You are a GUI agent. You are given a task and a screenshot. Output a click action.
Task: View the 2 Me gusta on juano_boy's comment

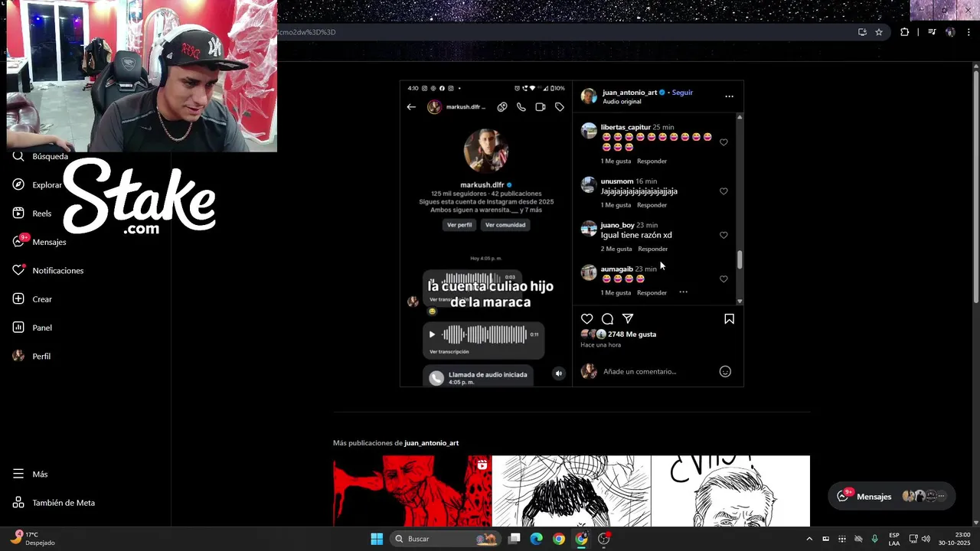tap(616, 249)
